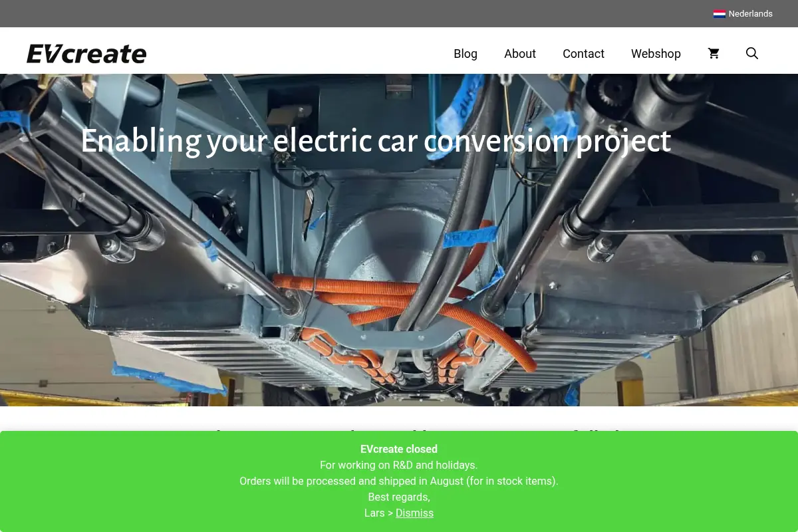Click the 'Orders will be processed and shipped' line
The image size is (798, 532).
(399, 481)
